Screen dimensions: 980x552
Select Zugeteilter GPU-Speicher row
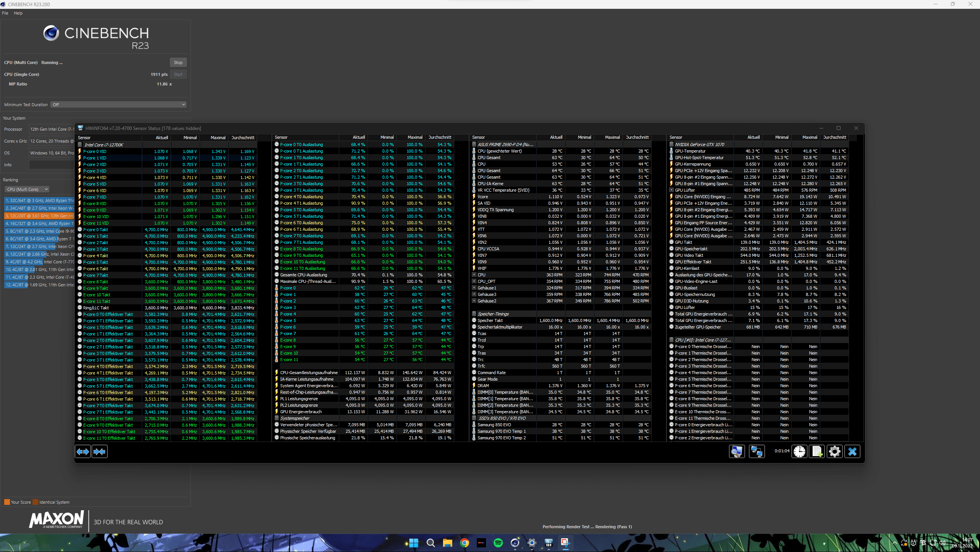tap(758, 327)
